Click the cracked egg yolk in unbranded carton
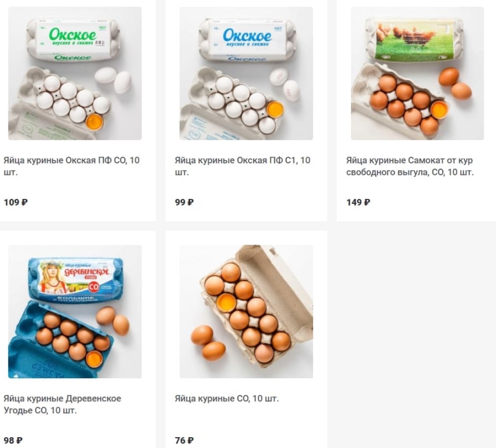The width and height of the screenshot is (496, 448). coord(227,302)
